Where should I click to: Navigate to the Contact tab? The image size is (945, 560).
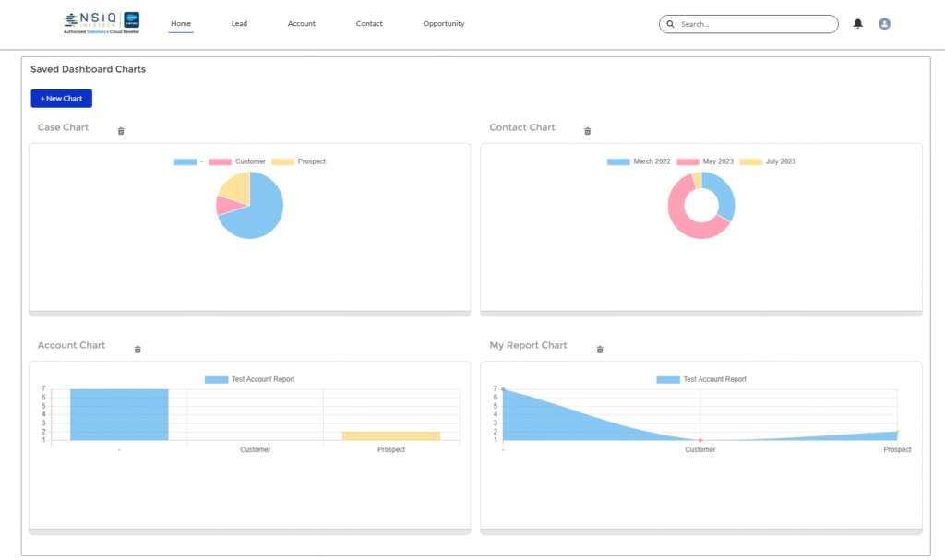tap(369, 23)
